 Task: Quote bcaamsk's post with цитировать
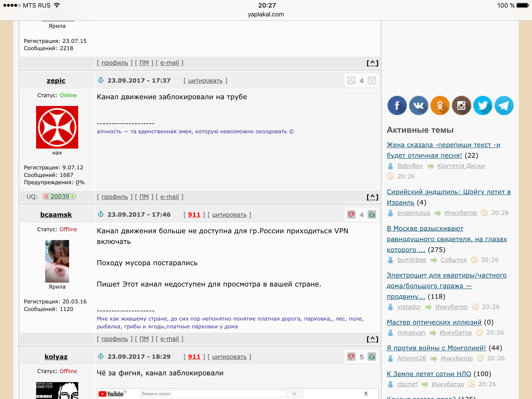click(229, 215)
